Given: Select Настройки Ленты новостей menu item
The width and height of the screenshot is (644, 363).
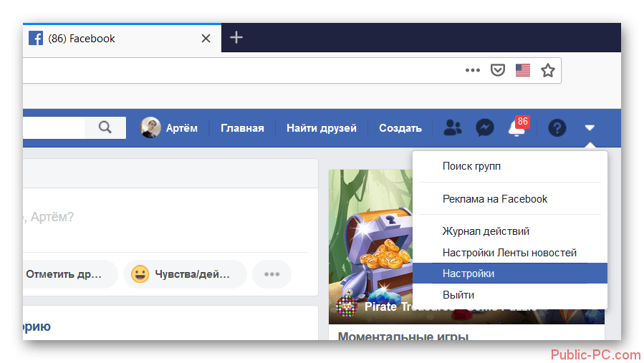Looking at the screenshot, I should 509,253.
